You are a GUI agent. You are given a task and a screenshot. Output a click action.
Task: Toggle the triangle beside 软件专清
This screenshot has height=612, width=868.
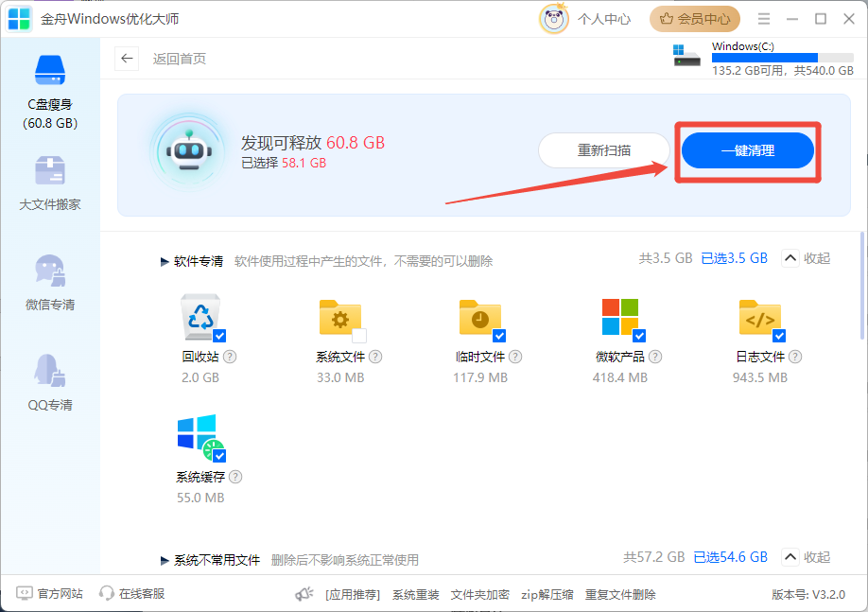click(165, 261)
